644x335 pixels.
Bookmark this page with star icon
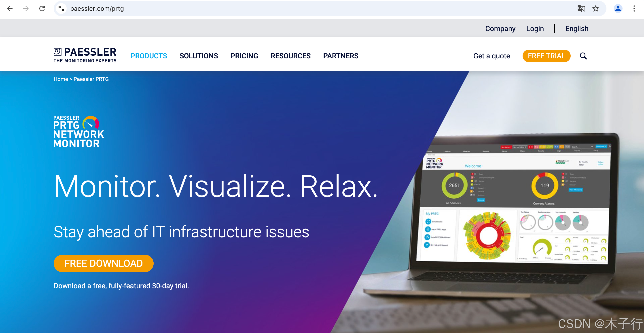[595, 8]
